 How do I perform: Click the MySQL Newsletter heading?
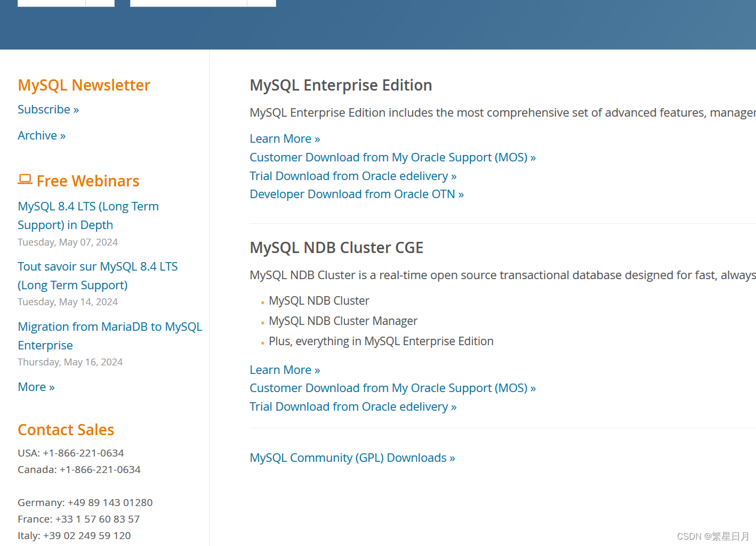click(84, 85)
